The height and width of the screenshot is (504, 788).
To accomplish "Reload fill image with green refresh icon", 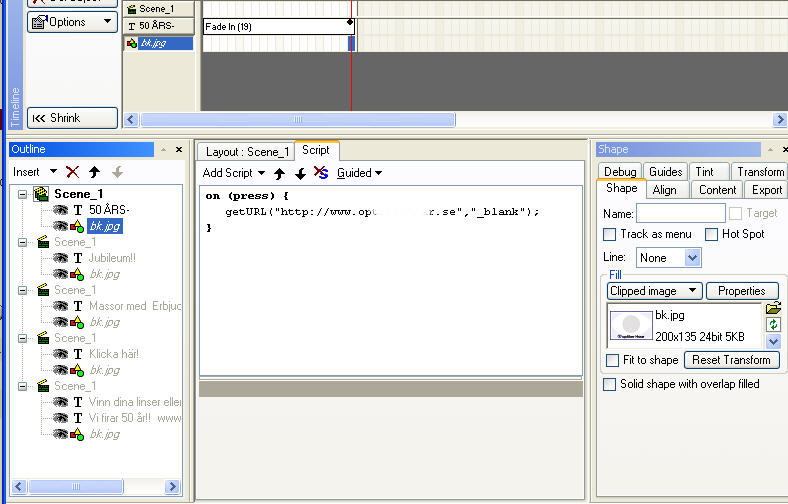I will coord(773,325).
